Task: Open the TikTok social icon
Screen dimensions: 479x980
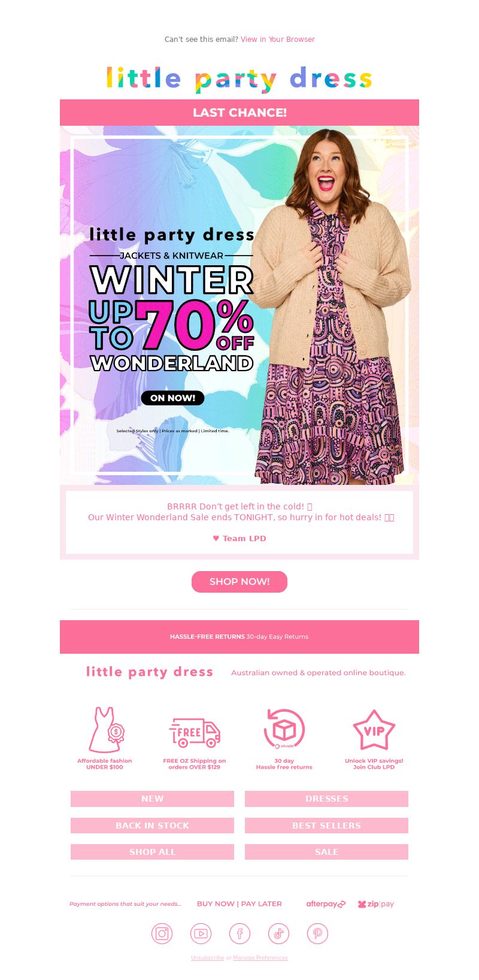Action: pyautogui.click(x=278, y=933)
